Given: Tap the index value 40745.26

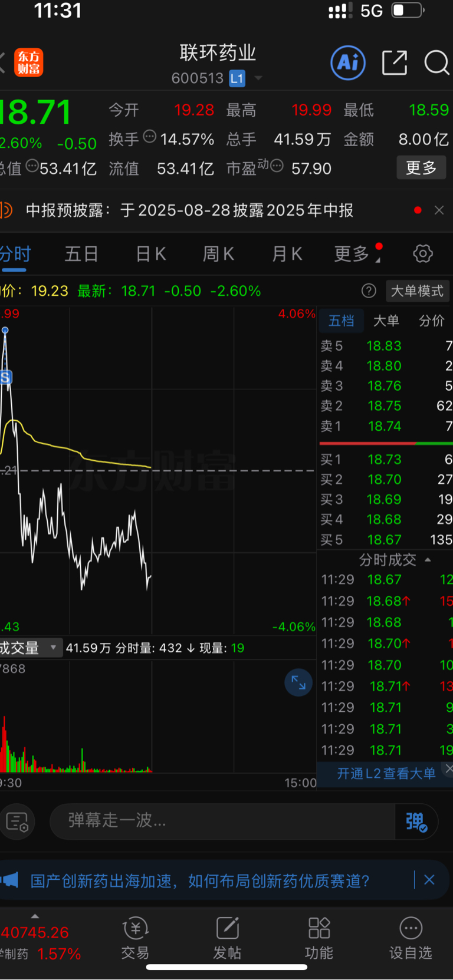Looking at the screenshot, I should [35, 933].
